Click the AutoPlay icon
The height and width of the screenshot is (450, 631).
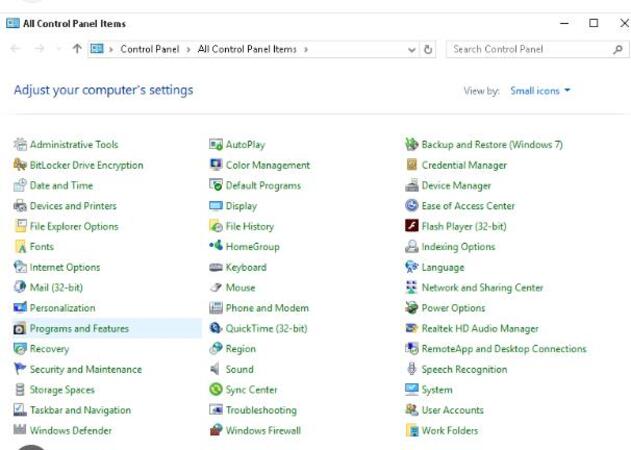pos(216,144)
